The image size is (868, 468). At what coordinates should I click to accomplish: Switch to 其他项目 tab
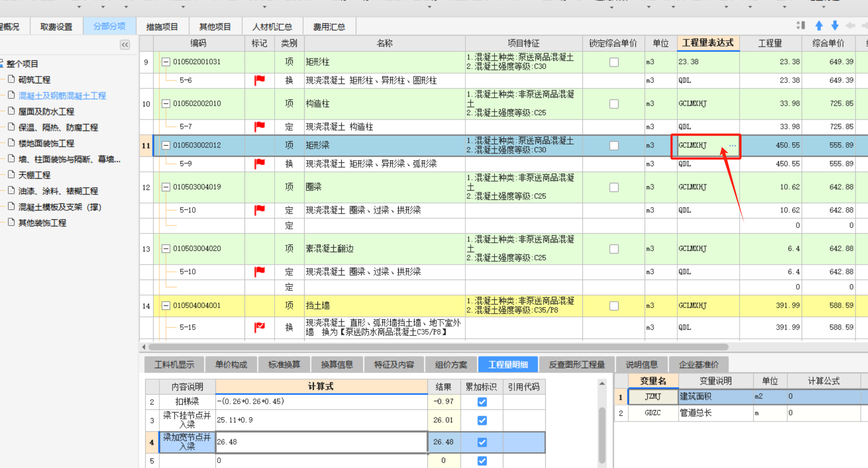point(215,27)
